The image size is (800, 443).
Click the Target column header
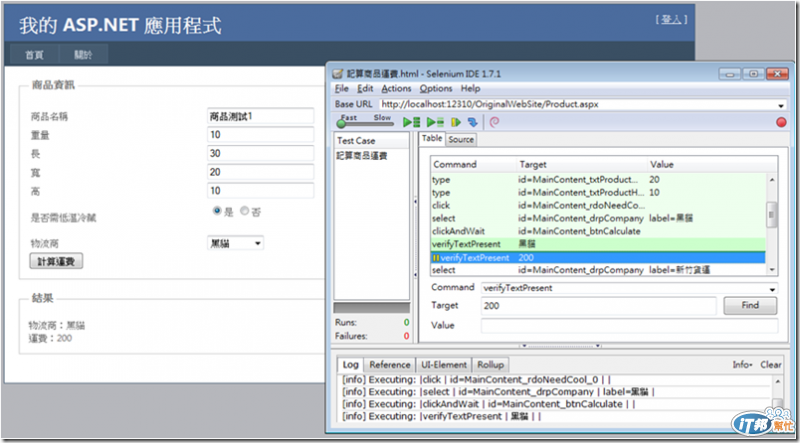(x=582, y=164)
